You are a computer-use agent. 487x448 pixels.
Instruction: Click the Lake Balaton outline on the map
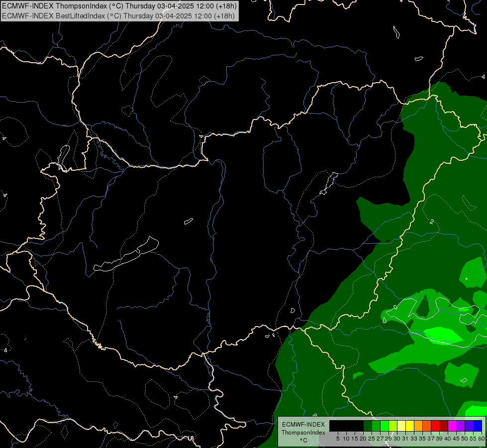pyautogui.click(x=126, y=254)
